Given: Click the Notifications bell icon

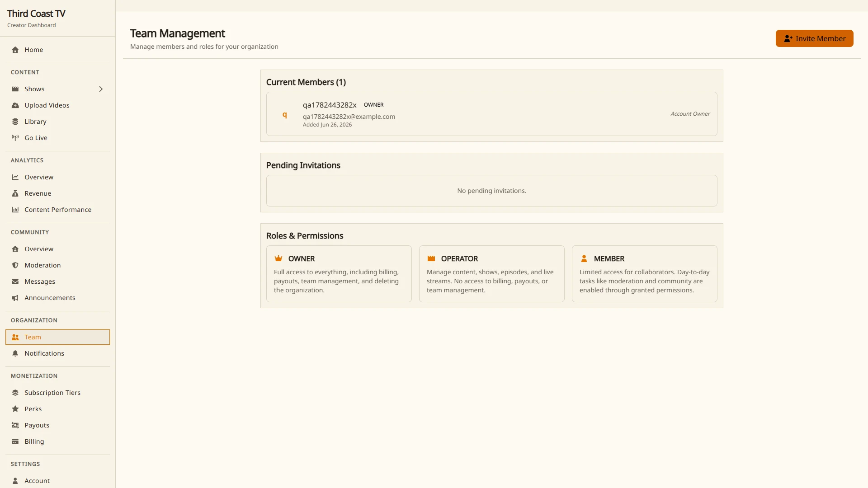Looking at the screenshot, I should 15,353.
